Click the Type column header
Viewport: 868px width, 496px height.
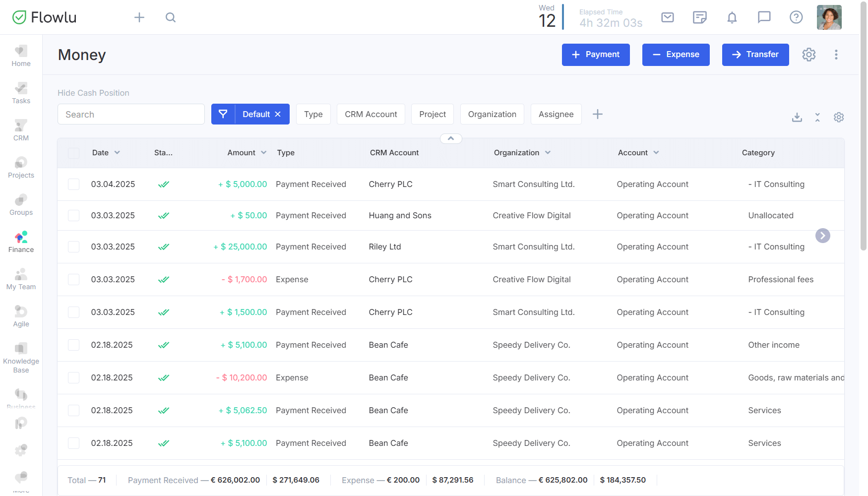pos(286,153)
